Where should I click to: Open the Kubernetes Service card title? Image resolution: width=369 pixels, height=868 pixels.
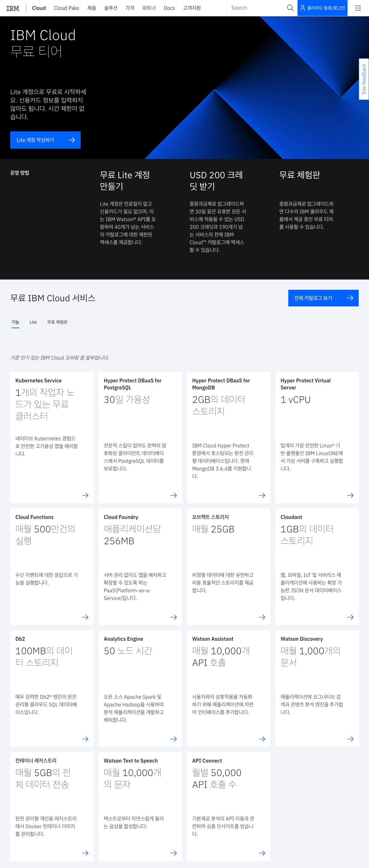[x=38, y=380]
